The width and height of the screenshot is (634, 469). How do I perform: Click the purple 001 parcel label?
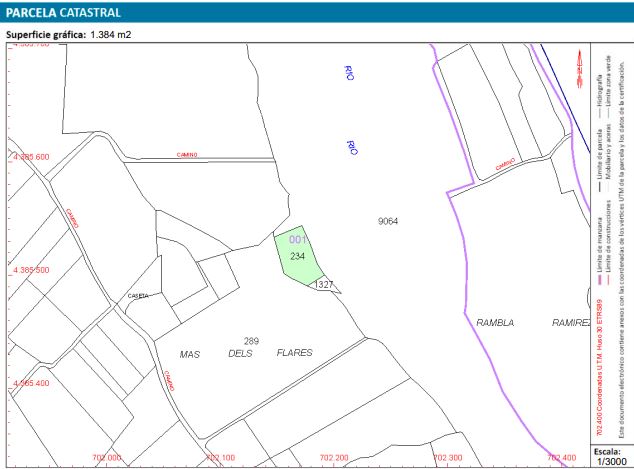tap(297, 240)
